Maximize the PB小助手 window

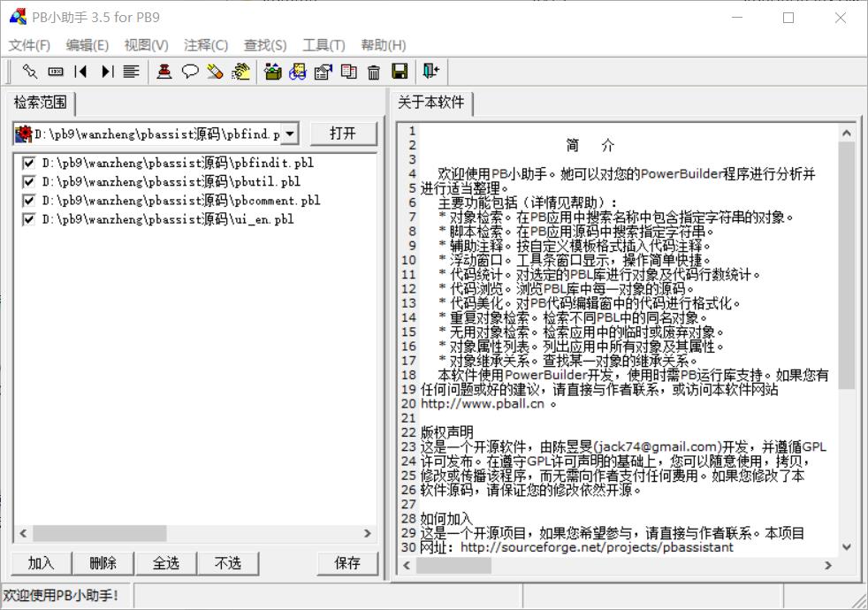[x=788, y=18]
